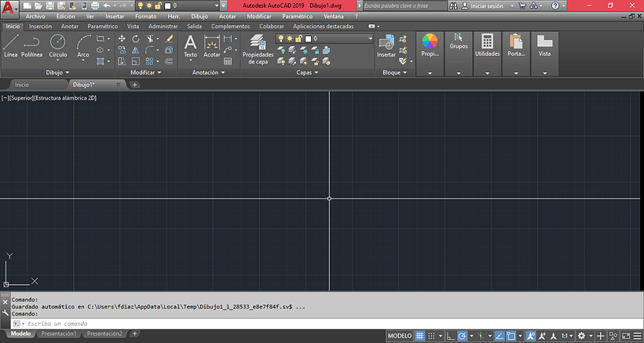Expand the Anotación panel flyout

tap(209, 72)
